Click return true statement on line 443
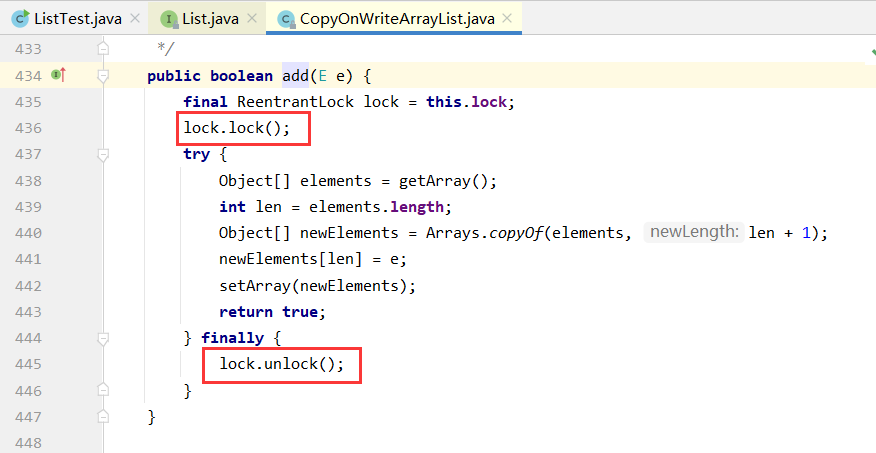 (272, 312)
